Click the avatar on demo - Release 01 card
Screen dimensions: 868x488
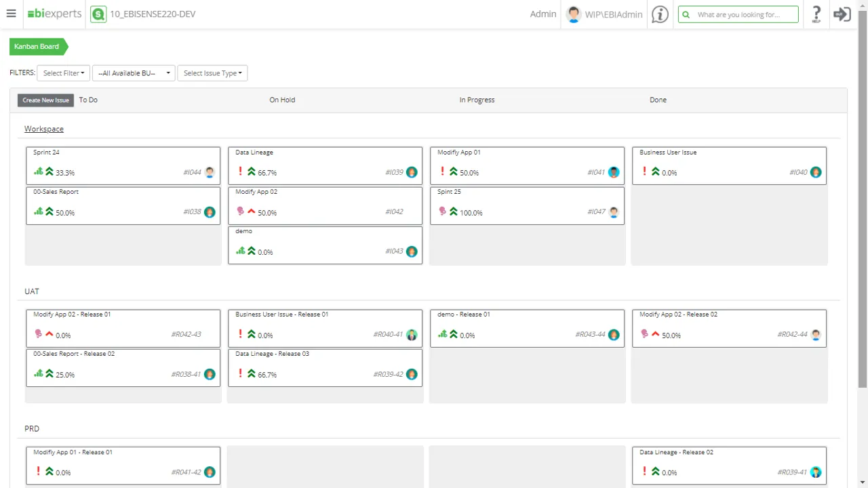[x=614, y=335]
